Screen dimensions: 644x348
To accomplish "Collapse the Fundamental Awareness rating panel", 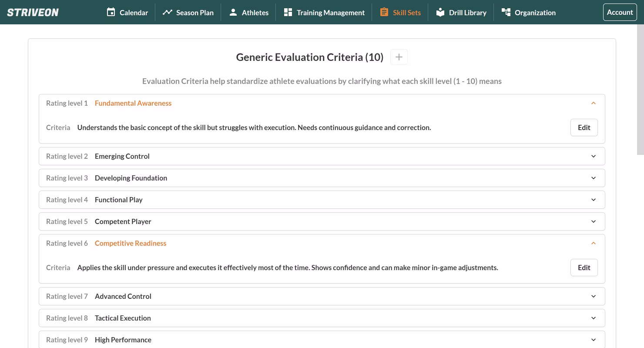I will point(593,103).
